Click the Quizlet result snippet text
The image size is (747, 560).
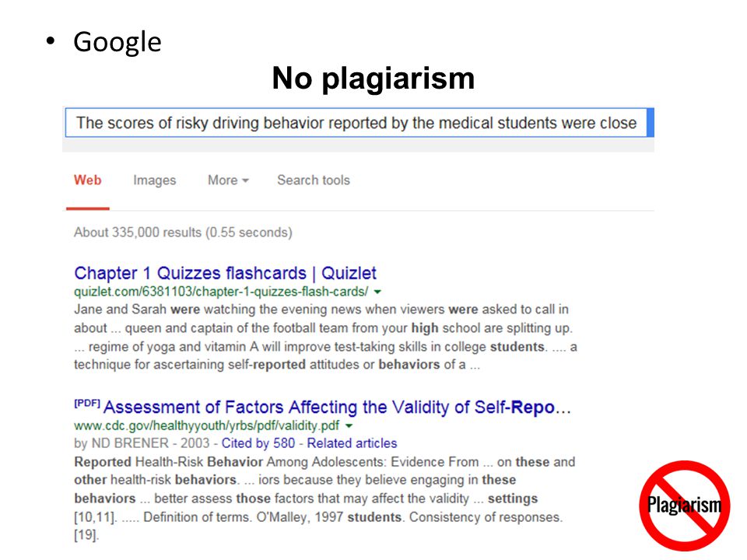[325, 337]
